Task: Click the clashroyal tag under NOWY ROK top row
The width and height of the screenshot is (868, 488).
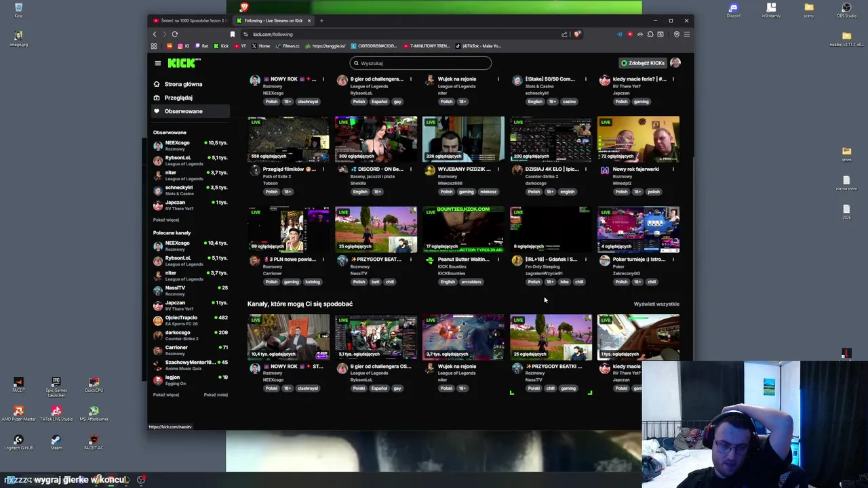Action: 308,102
